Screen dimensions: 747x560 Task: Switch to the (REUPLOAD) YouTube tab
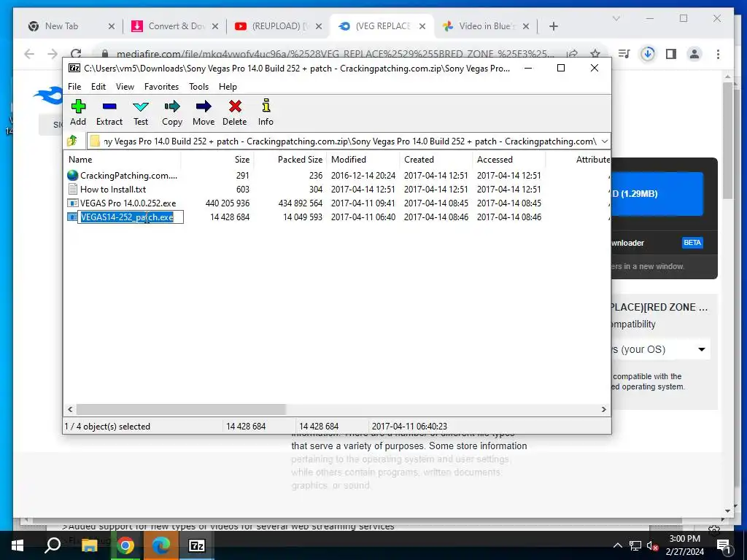click(279, 26)
